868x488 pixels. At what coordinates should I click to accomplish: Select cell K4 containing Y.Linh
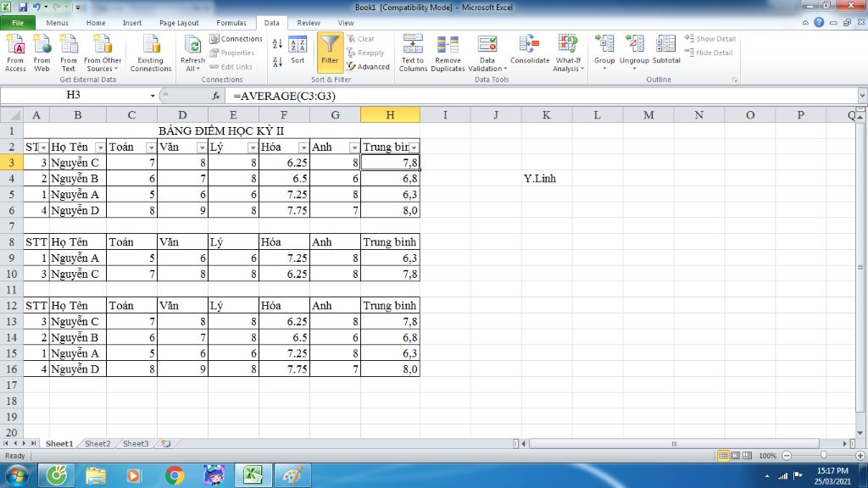(x=547, y=179)
